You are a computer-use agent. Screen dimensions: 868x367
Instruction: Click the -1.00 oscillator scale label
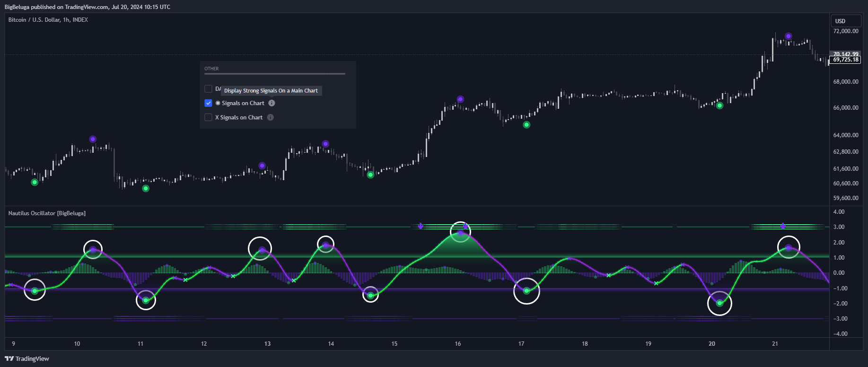[x=840, y=288]
